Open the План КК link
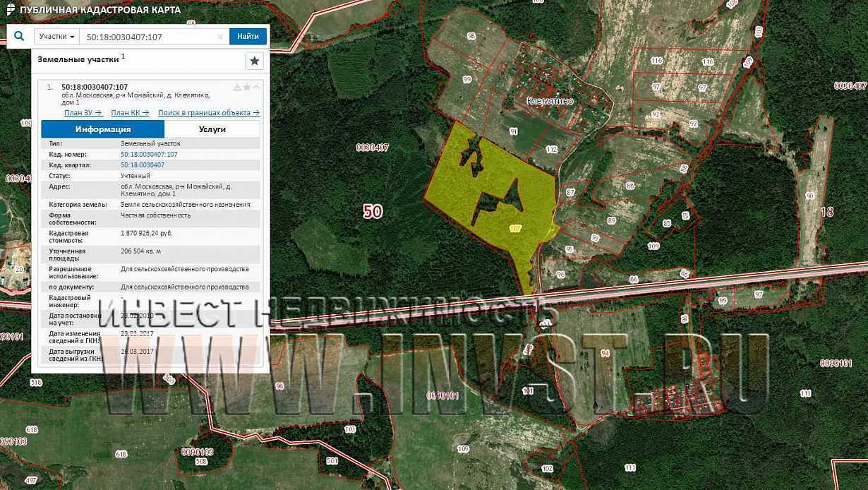 [x=130, y=112]
